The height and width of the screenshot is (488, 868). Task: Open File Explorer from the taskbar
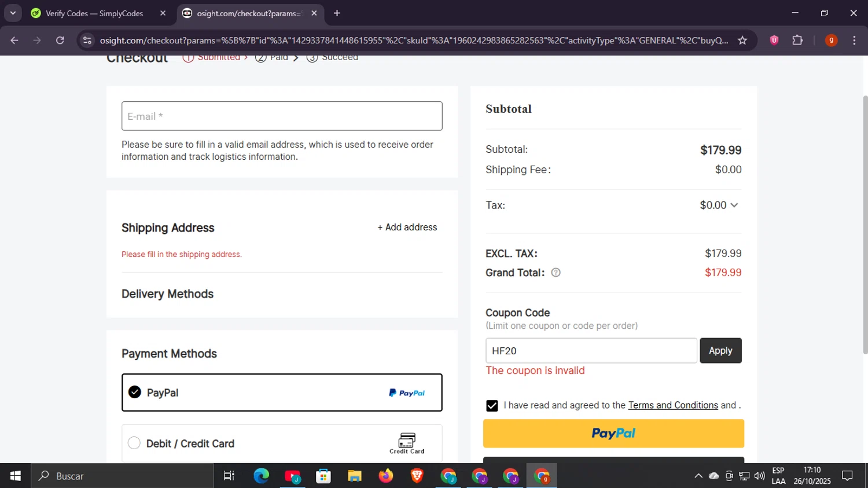click(x=355, y=476)
